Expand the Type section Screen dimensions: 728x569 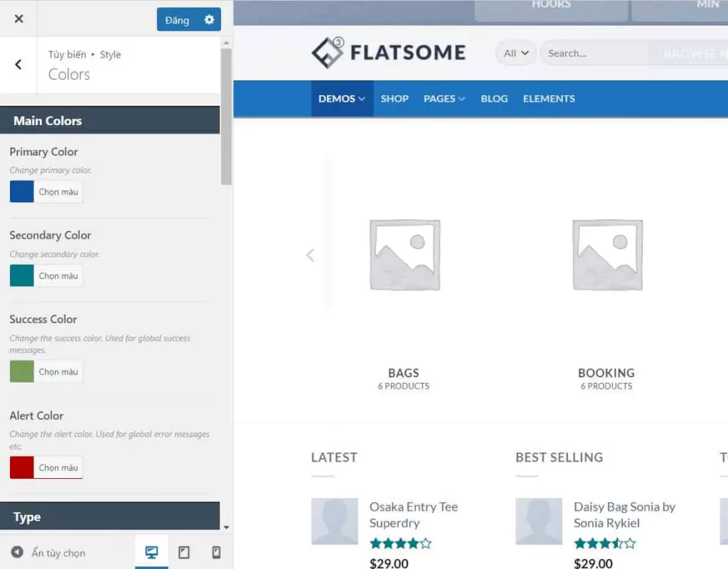point(110,517)
